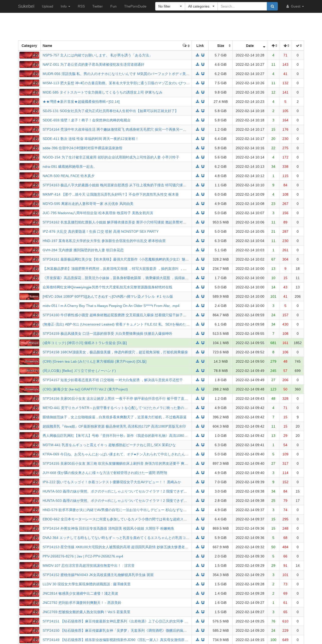
Task: Open the RSS feed link
Action: pyautogui.click(x=81, y=6)
